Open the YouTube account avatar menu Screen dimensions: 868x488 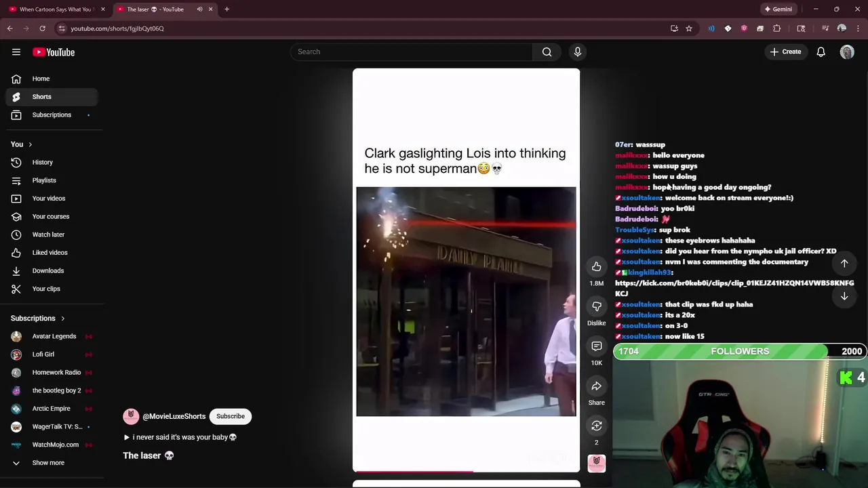click(x=847, y=52)
